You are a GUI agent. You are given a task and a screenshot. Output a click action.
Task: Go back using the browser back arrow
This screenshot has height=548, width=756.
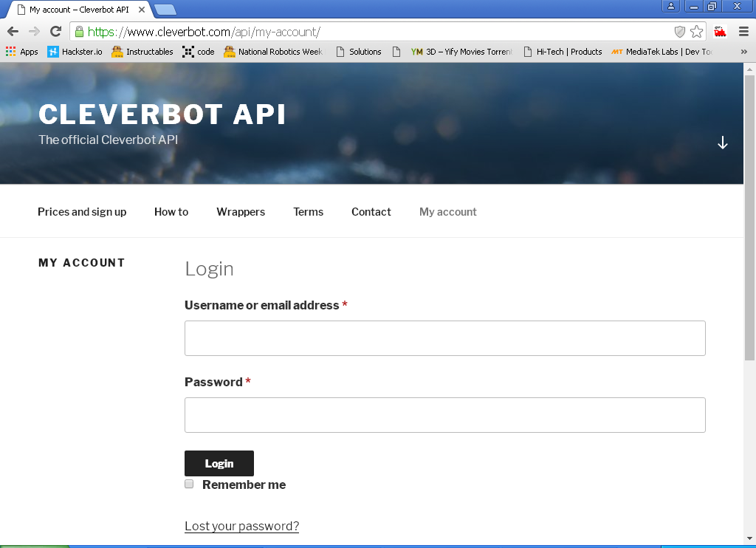tap(13, 32)
